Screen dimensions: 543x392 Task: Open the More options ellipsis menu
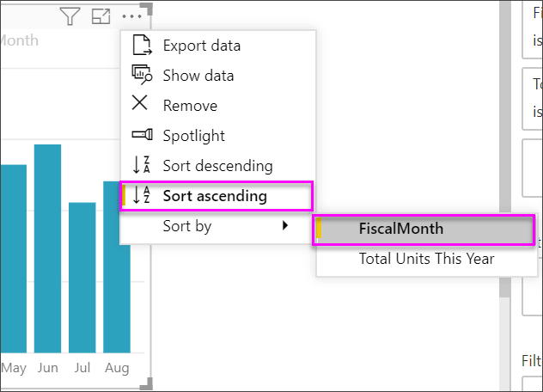(x=131, y=16)
